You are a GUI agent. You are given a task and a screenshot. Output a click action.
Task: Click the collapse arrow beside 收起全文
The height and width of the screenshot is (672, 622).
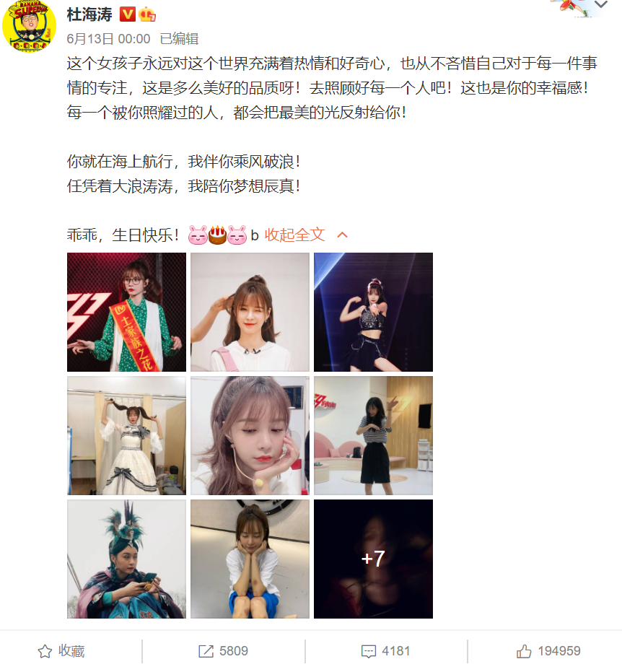(x=342, y=235)
